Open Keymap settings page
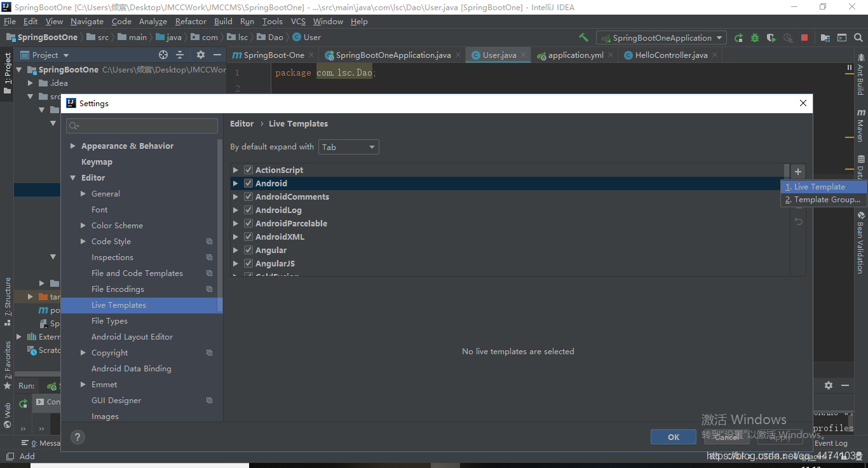Image resolution: width=868 pixels, height=468 pixels. (97, 162)
